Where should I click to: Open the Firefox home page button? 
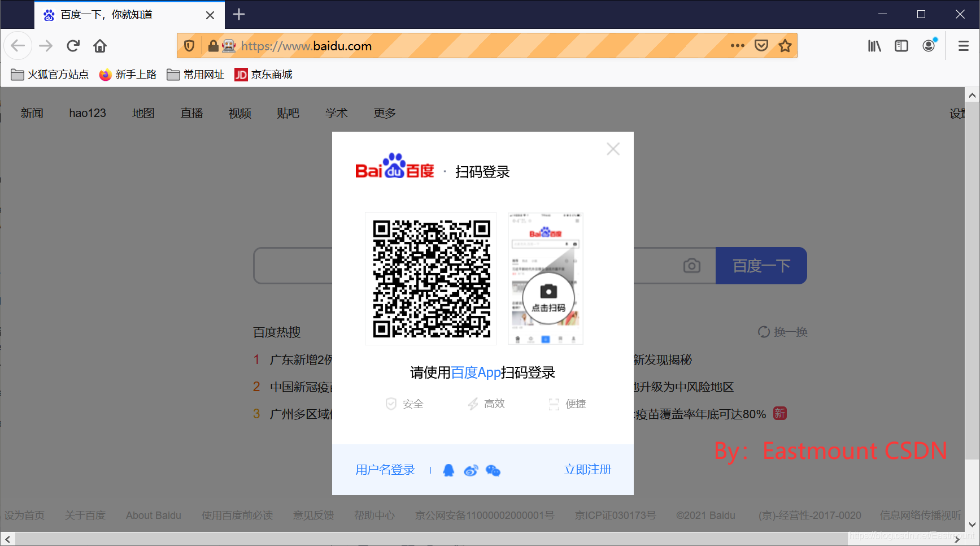(x=100, y=46)
